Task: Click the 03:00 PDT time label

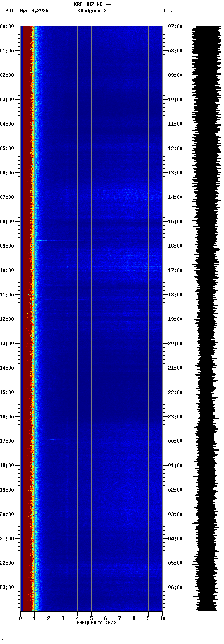Action: [7, 100]
